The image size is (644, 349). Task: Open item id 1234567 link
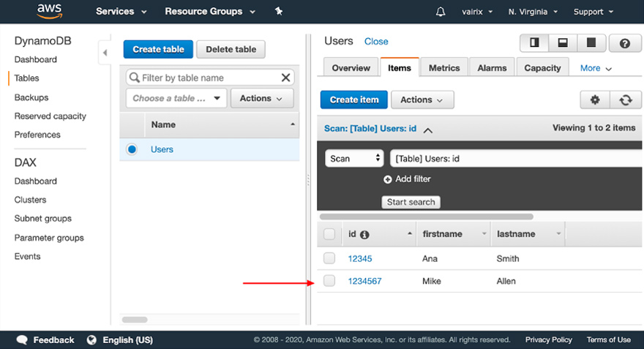pyautogui.click(x=364, y=281)
